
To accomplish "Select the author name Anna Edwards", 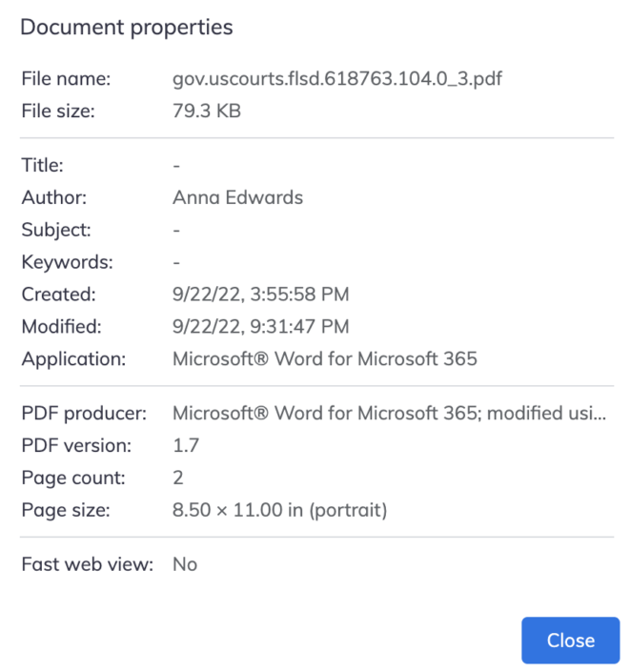I will click(237, 197).
